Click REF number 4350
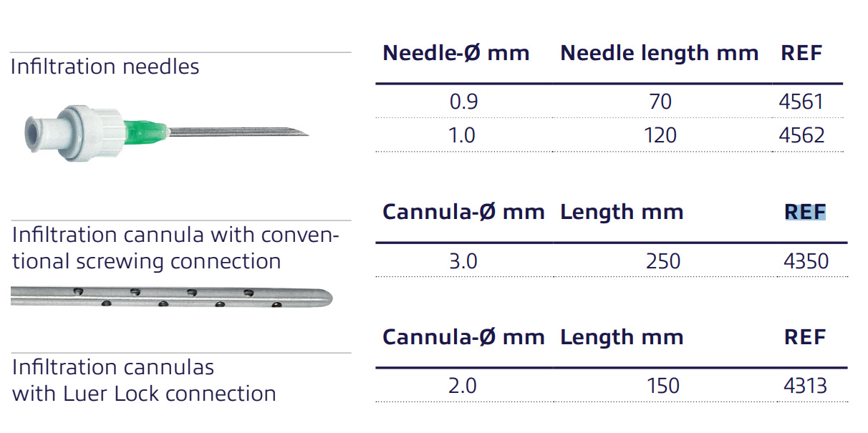This screenshot has width=868, height=433. pos(806,261)
